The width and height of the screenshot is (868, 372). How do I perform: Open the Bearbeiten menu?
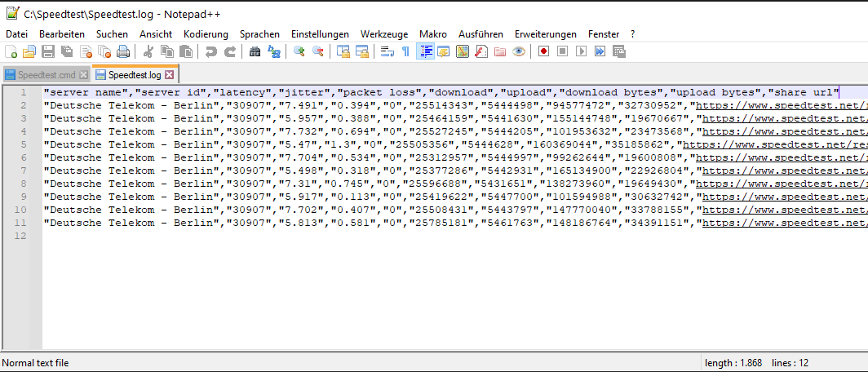coord(62,34)
